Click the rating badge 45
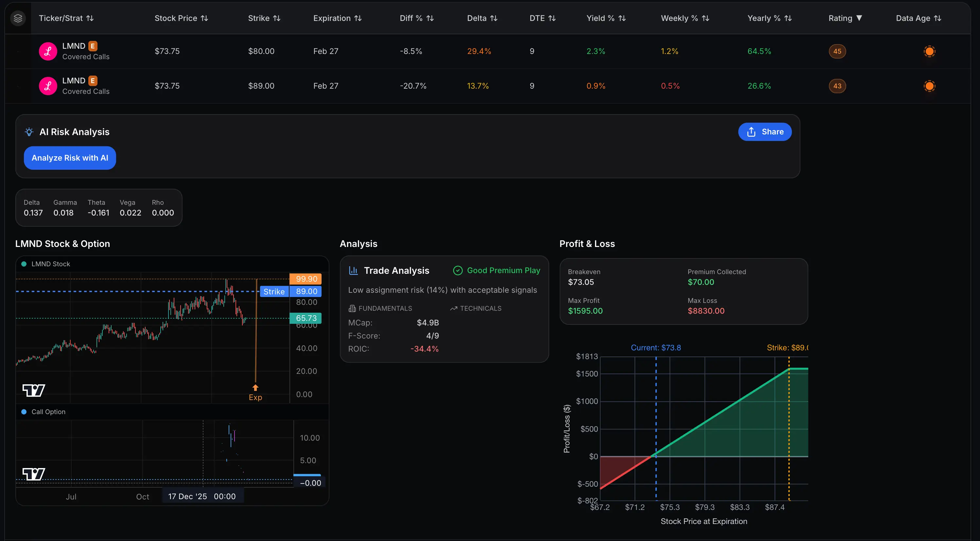 tap(837, 51)
